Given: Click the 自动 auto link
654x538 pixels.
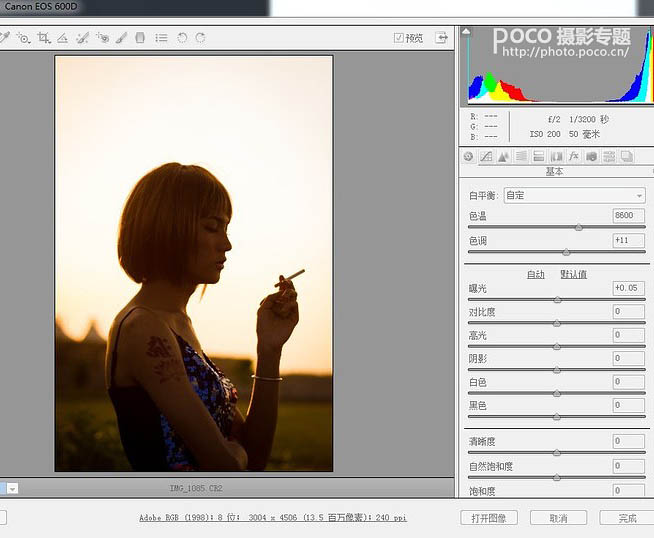Looking at the screenshot, I should tap(536, 274).
